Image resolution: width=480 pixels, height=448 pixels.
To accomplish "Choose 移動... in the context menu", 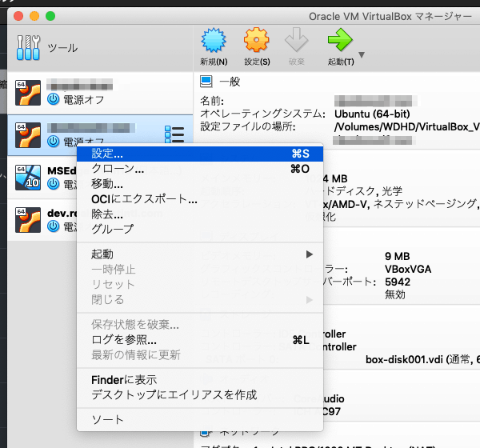I will coord(200,184).
